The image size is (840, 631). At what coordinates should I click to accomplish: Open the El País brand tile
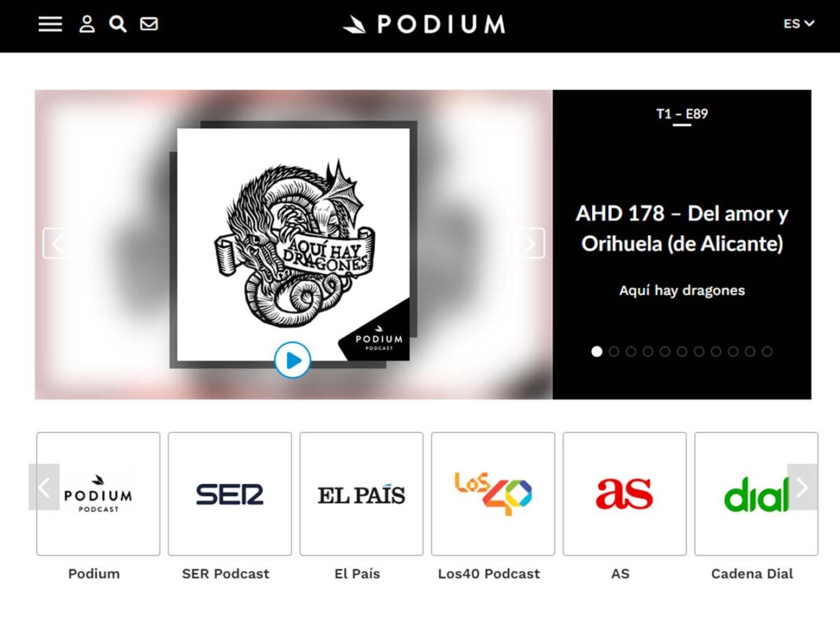coord(362,494)
